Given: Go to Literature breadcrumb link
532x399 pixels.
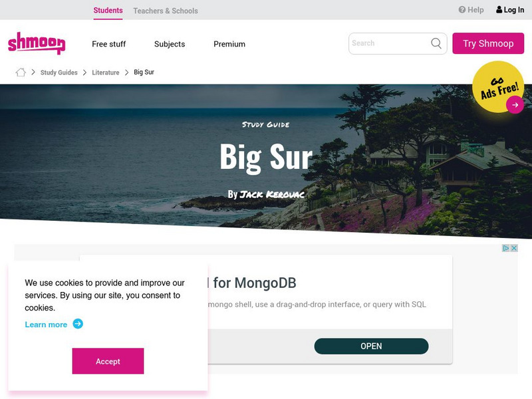Looking at the screenshot, I should [106, 72].
